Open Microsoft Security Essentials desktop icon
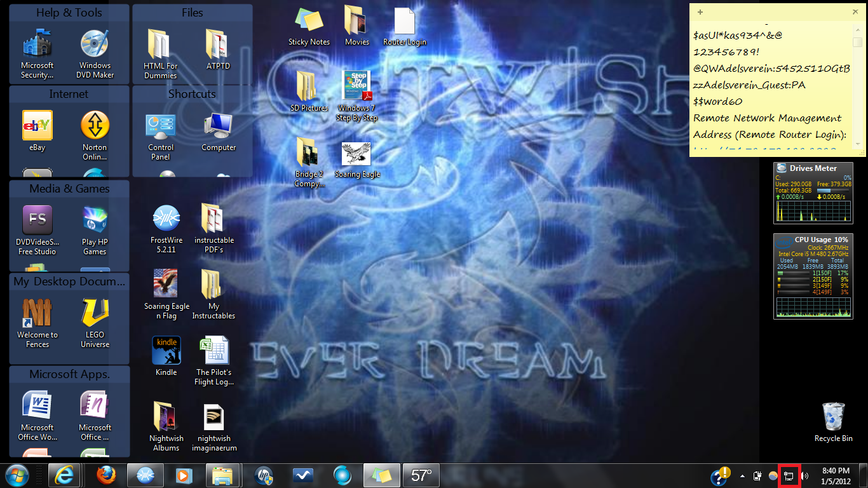The image size is (868, 488). pyautogui.click(x=37, y=54)
